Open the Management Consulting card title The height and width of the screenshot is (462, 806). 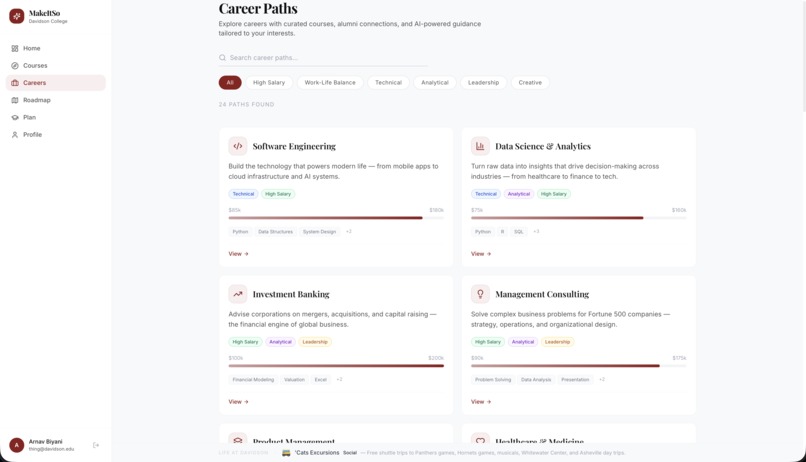point(542,294)
